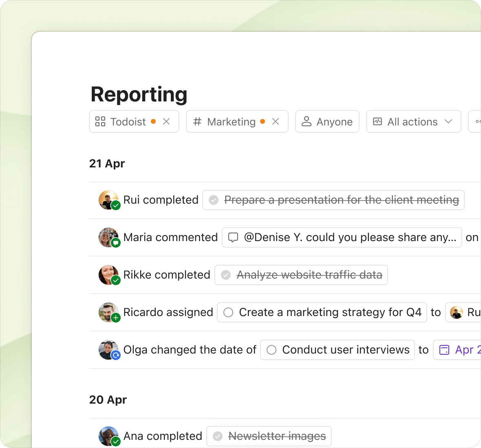
Task: Click the green check badge on Rikke's avatar
Action: pyautogui.click(x=116, y=280)
